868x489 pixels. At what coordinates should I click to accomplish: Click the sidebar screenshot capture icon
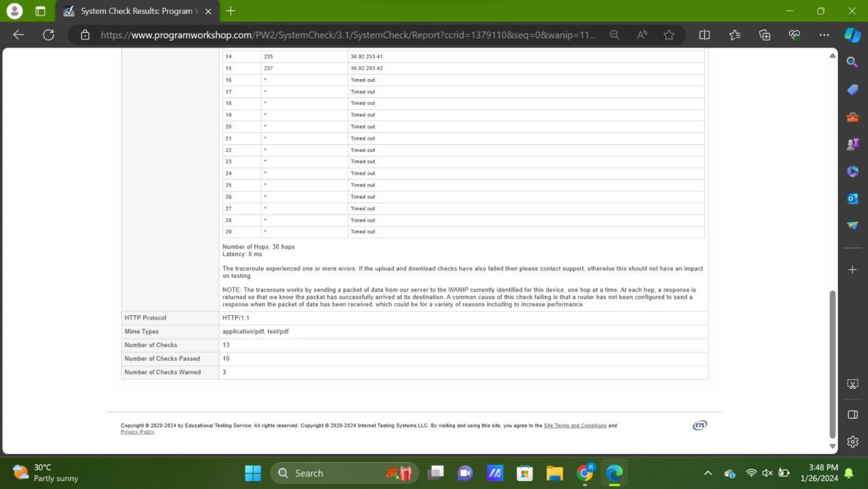852,384
